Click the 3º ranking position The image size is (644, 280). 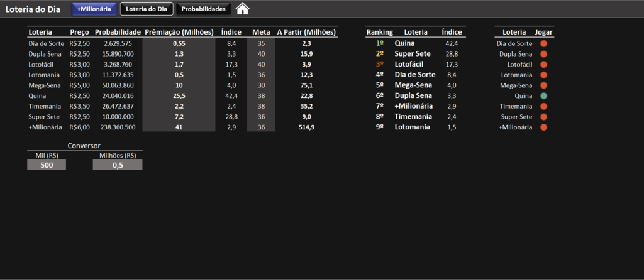[x=379, y=65]
